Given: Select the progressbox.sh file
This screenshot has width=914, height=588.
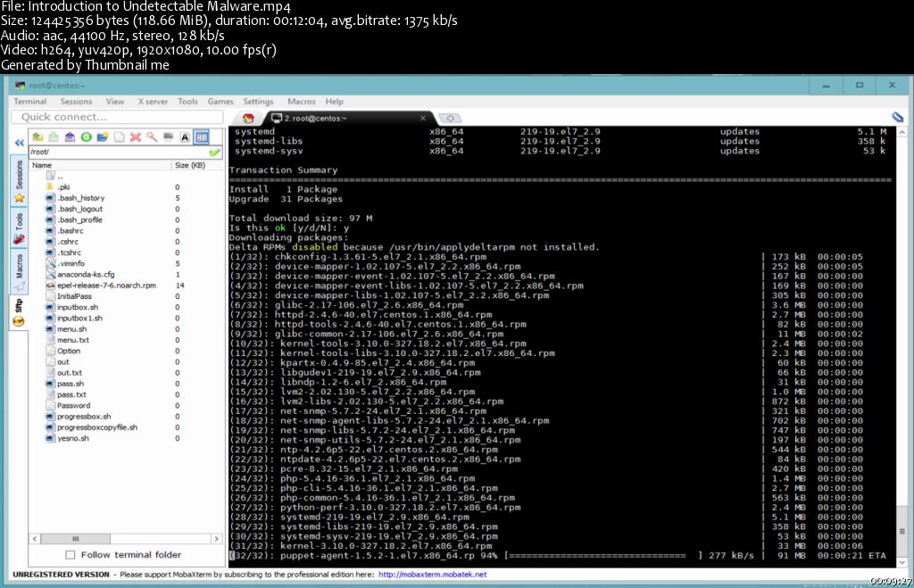Looking at the screenshot, I should (79, 417).
